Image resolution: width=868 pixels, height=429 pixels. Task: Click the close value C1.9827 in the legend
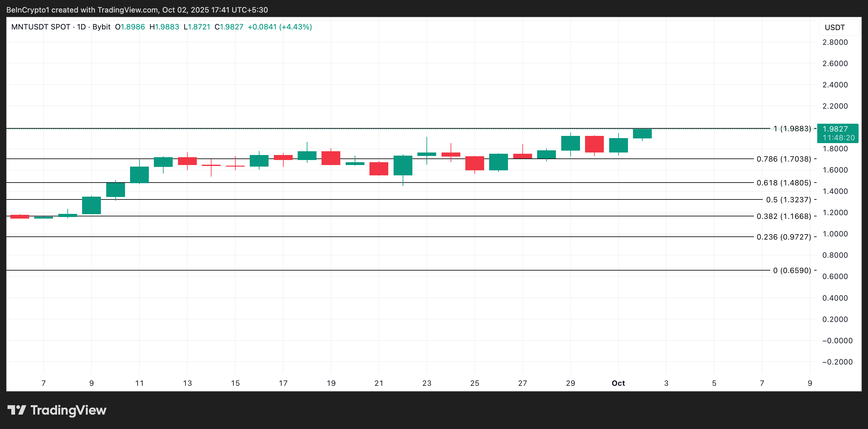[x=229, y=27]
